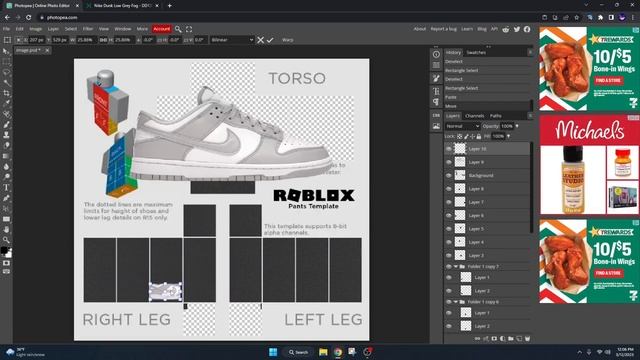This screenshot has width=640, height=360.
Task: Open Layers panel options menu
Action: tap(530, 116)
